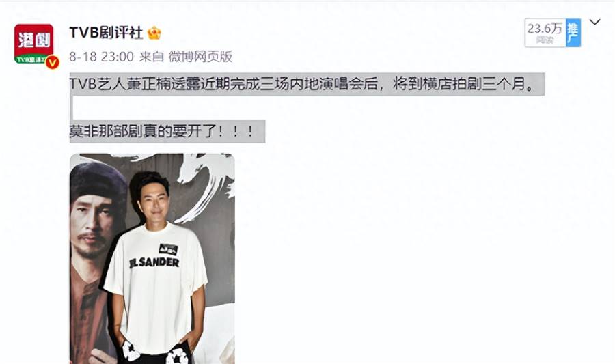This screenshot has height=364, width=615.
Task: Click the 阅读 label under the view count
Action: coord(545,40)
